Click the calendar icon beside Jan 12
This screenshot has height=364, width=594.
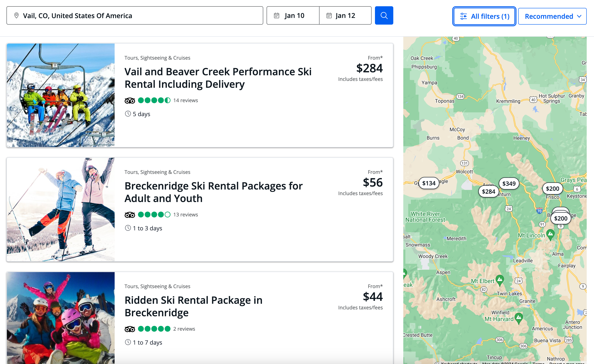click(329, 15)
